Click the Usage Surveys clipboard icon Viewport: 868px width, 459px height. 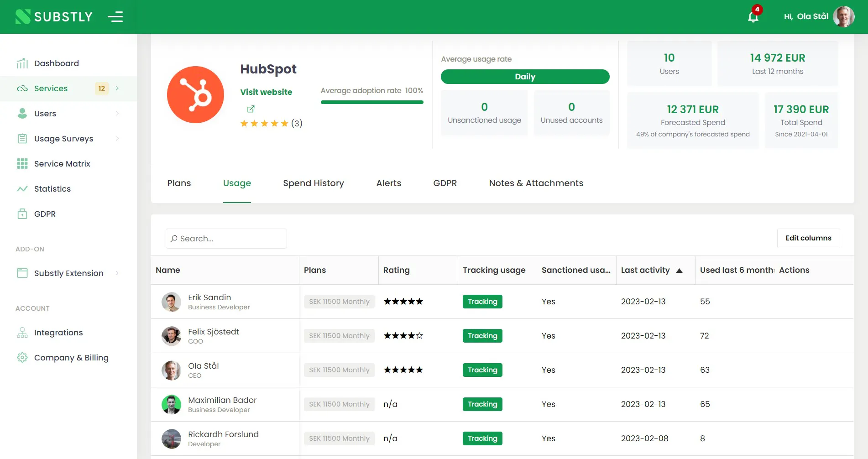point(22,139)
